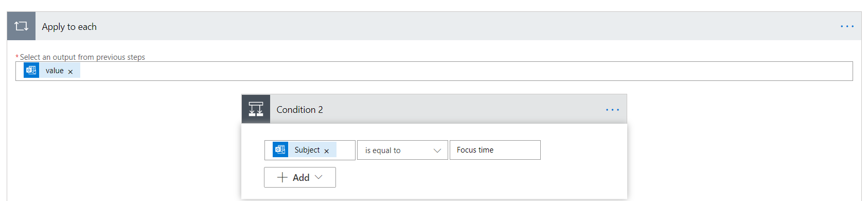868x201 pixels.
Task: Click empty area of the output selection field
Action: (x=463, y=71)
